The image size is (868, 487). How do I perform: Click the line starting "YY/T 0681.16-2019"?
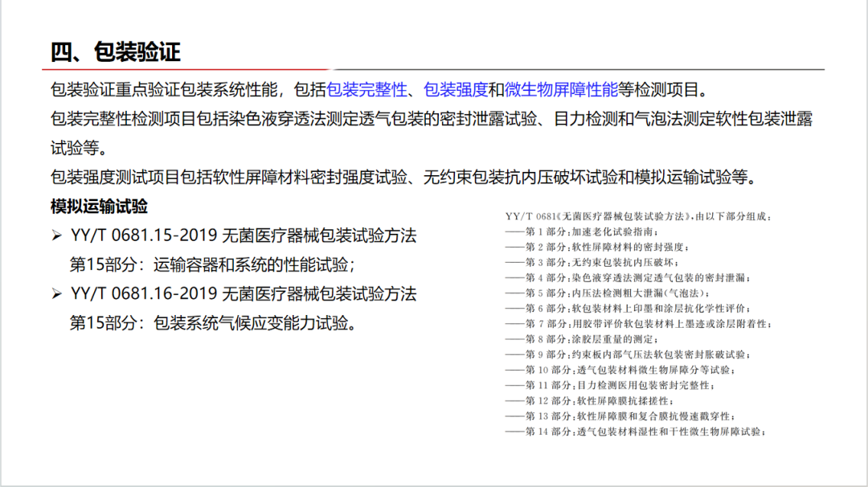[244, 293]
